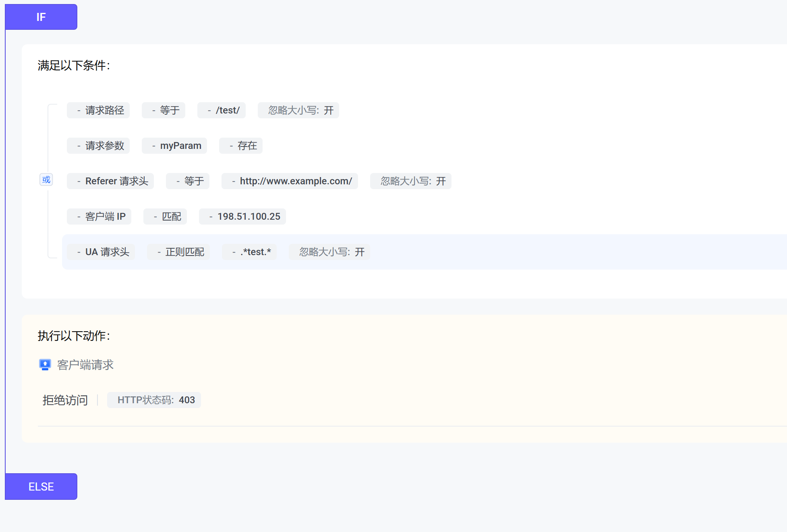The image size is (787, 532).
Task: Select the UA 请求头 condition tag
Action: point(101,252)
